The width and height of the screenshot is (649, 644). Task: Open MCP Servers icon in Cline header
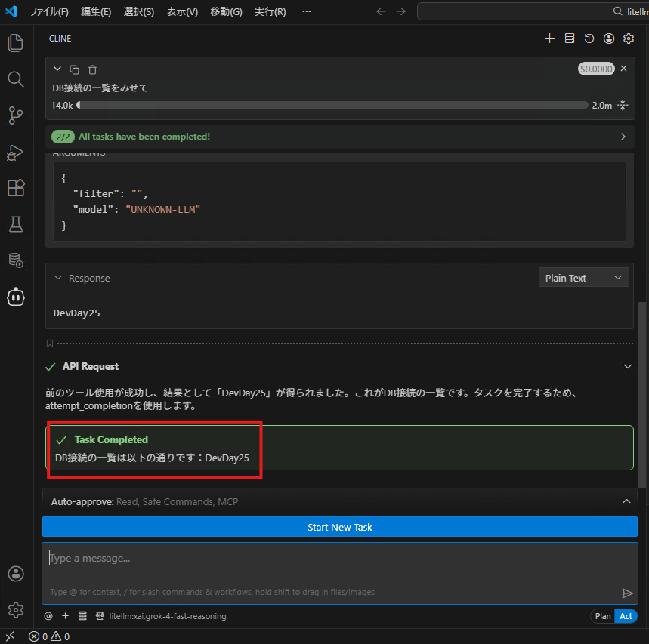pos(570,39)
